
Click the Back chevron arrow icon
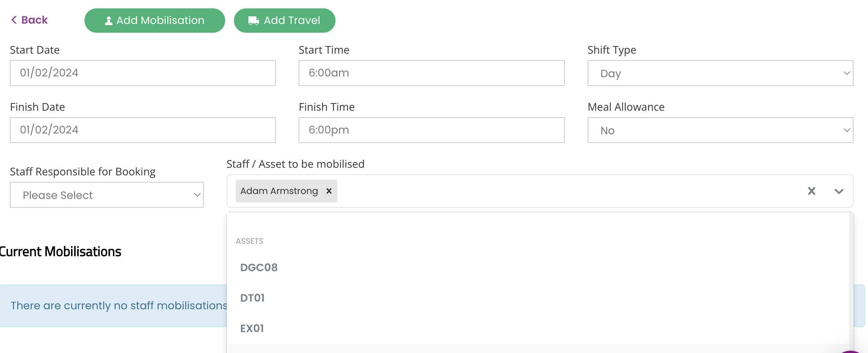(x=14, y=20)
